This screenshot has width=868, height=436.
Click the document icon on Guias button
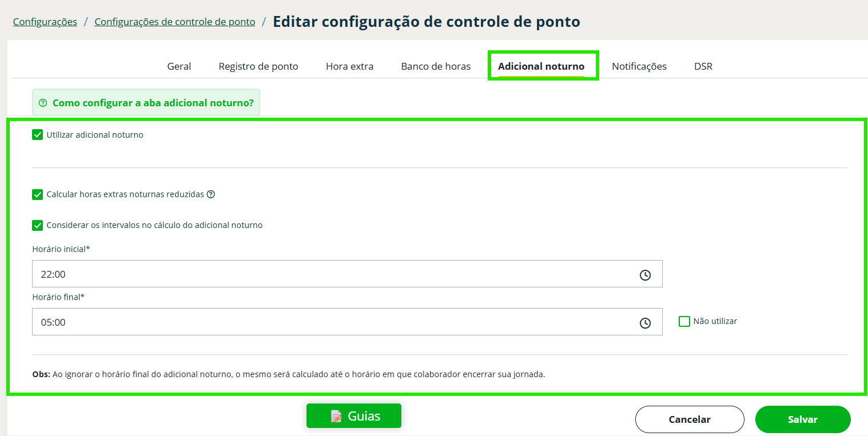tap(336, 416)
